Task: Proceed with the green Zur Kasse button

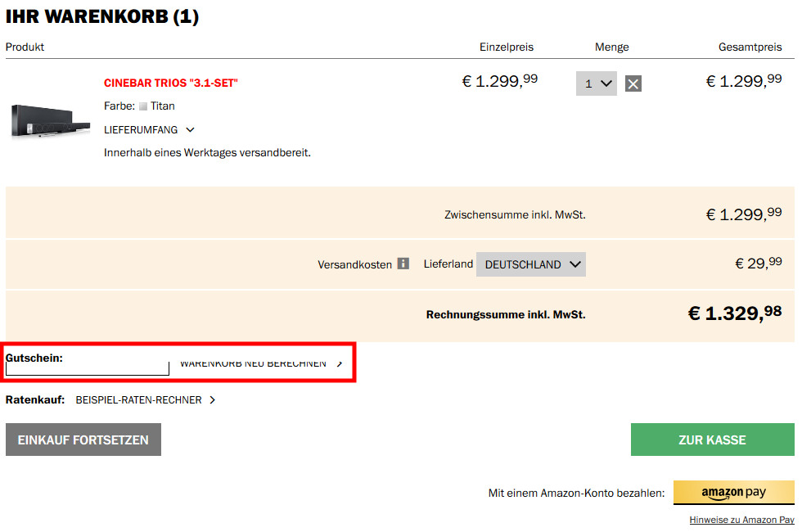Action: [712, 440]
